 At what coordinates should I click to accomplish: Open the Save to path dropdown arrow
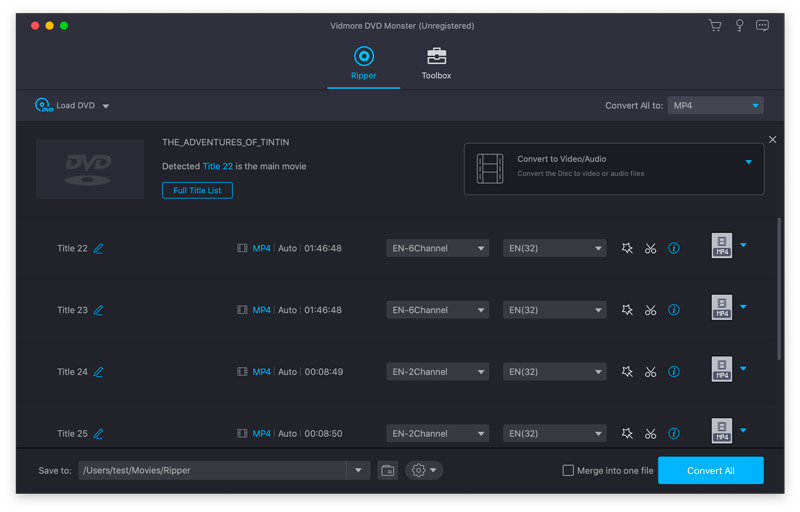358,470
